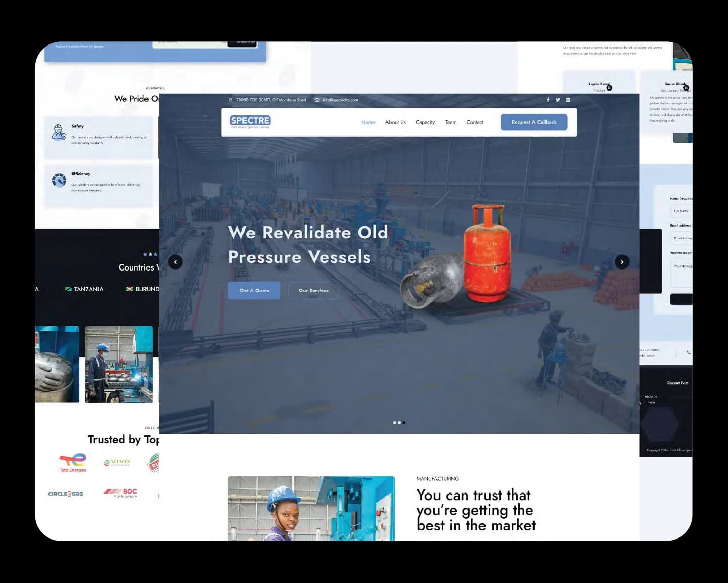Open the Twitter social icon in header
728x583 pixels.
(558, 100)
